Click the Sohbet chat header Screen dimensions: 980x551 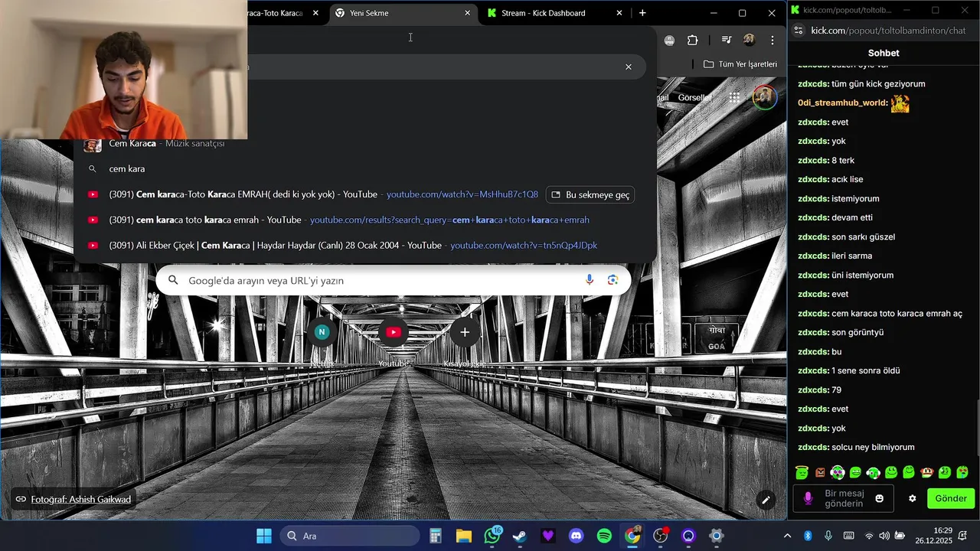click(x=884, y=53)
